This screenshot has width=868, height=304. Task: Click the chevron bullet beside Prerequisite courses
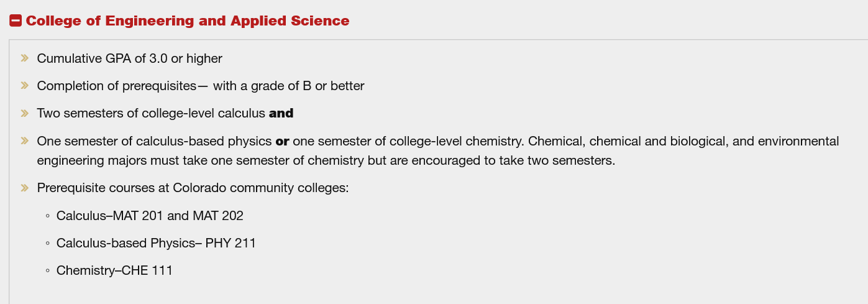click(x=25, y=188)
